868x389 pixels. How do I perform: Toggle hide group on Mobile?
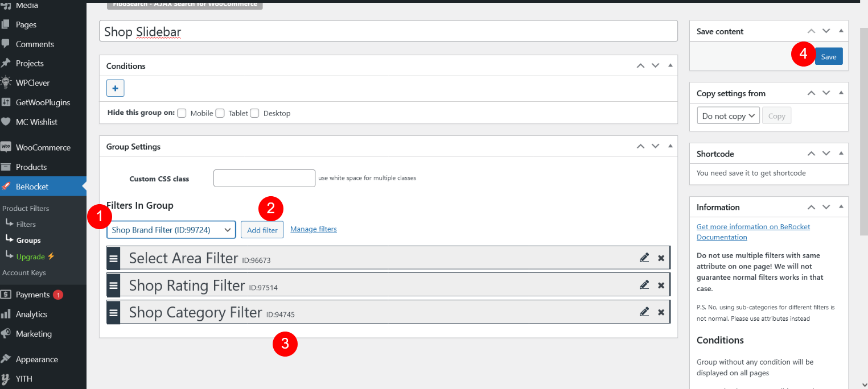[x=182, y=113]
